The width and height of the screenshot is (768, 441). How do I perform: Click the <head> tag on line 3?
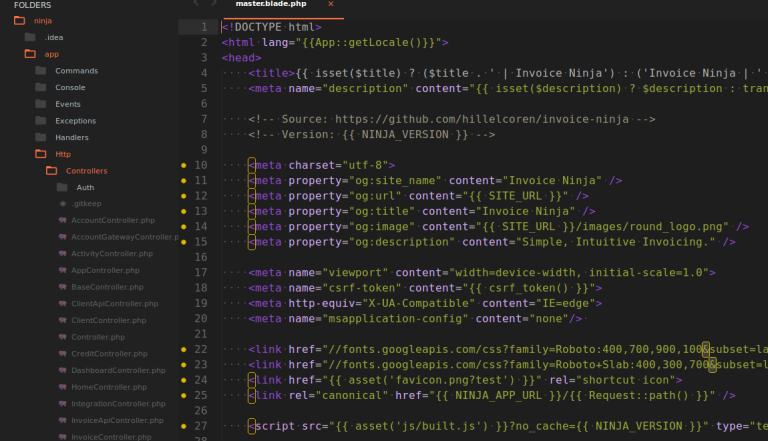241,58
